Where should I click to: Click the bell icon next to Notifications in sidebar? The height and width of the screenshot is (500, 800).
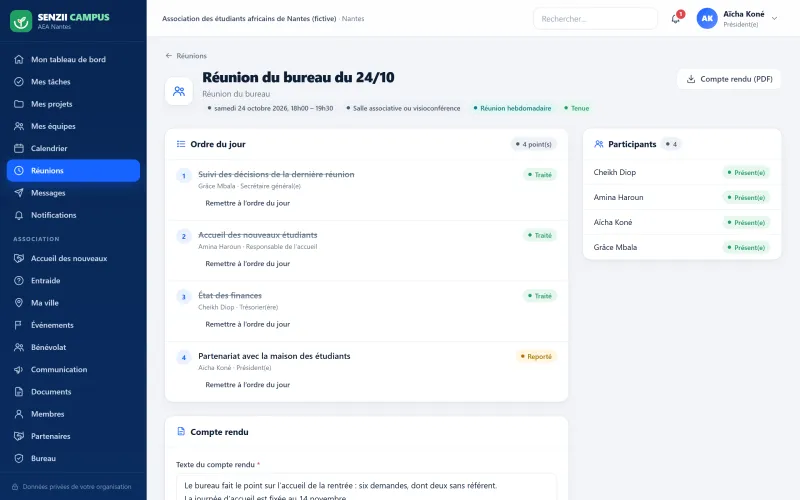(19, 215)
